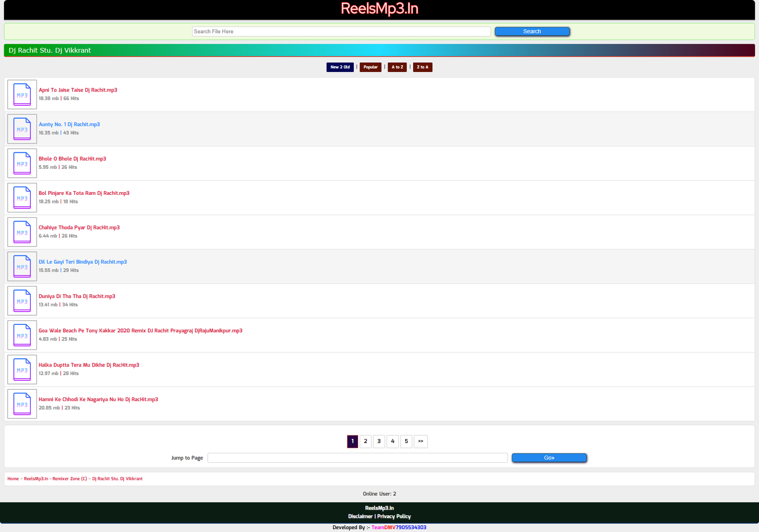Focus the Search File Here field
The image size is (759, 532).
[341, 31]
